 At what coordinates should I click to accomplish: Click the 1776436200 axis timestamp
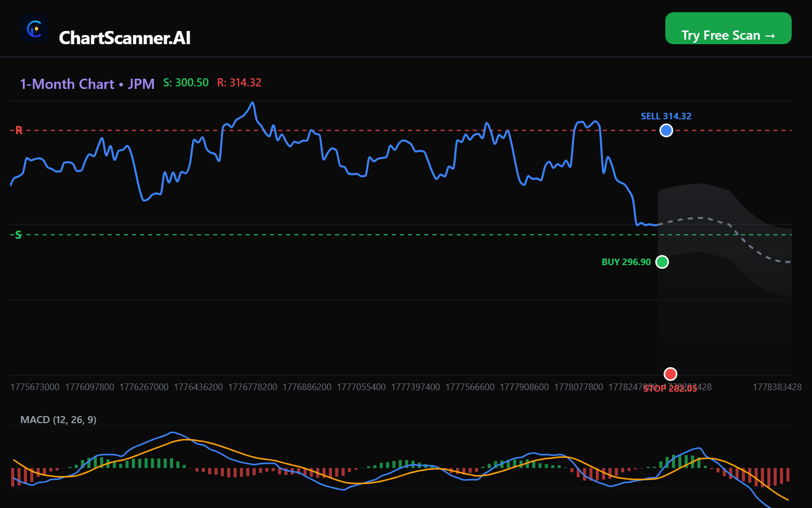198,387
